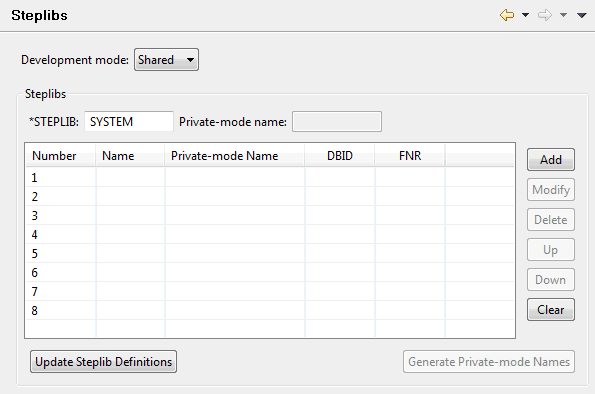Select steplib table row 3

pos(270,215)
